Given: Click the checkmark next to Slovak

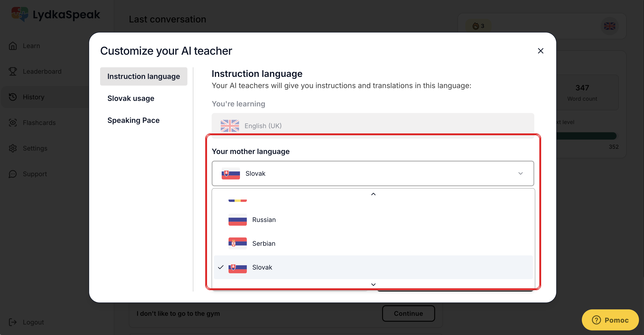Looking at the screenshot, I should click(x=221, y=267).
